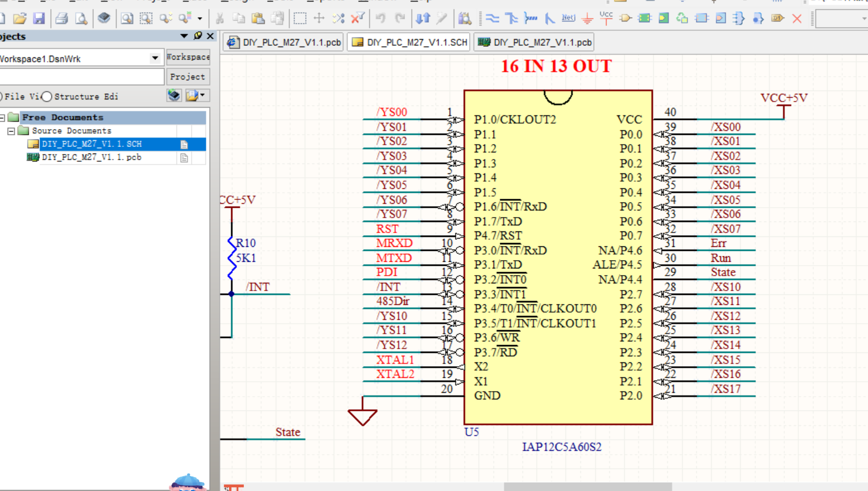Select DIY_PLC_M27_V1.1.pcb in project tree
Screen dimensions: 868x491
click(92, 157)
